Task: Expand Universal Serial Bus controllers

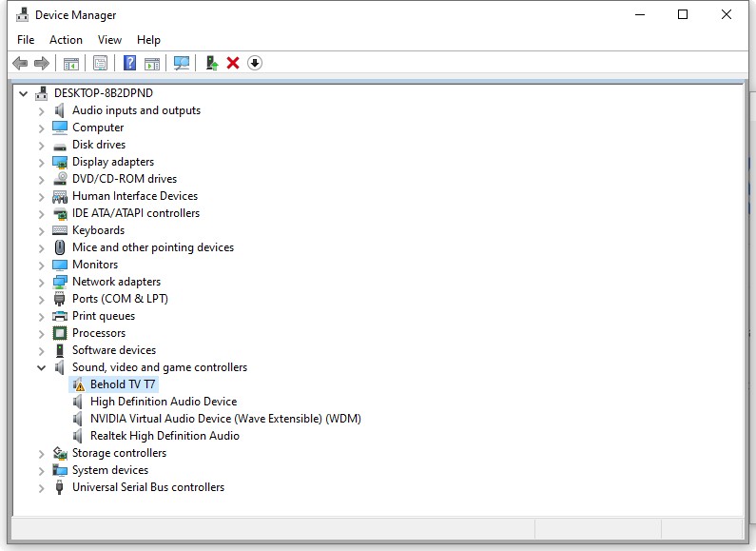Action: coord(41,487)
